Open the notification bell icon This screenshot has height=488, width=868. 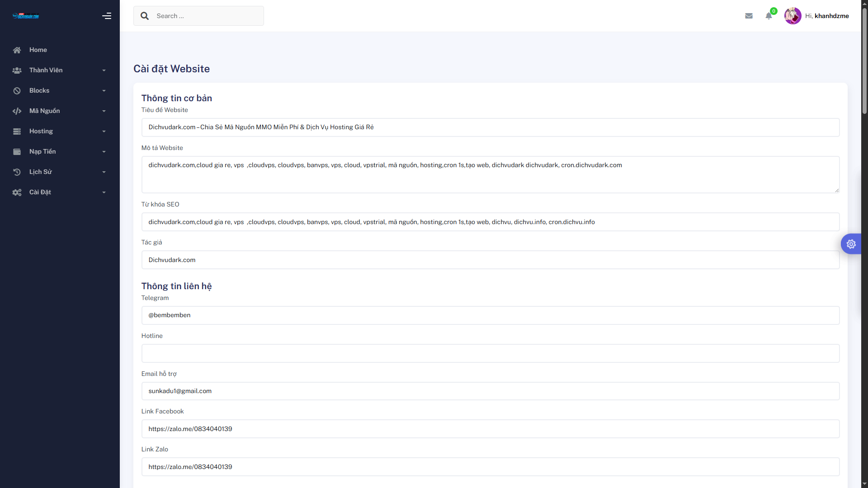click(x=769, y=16)
